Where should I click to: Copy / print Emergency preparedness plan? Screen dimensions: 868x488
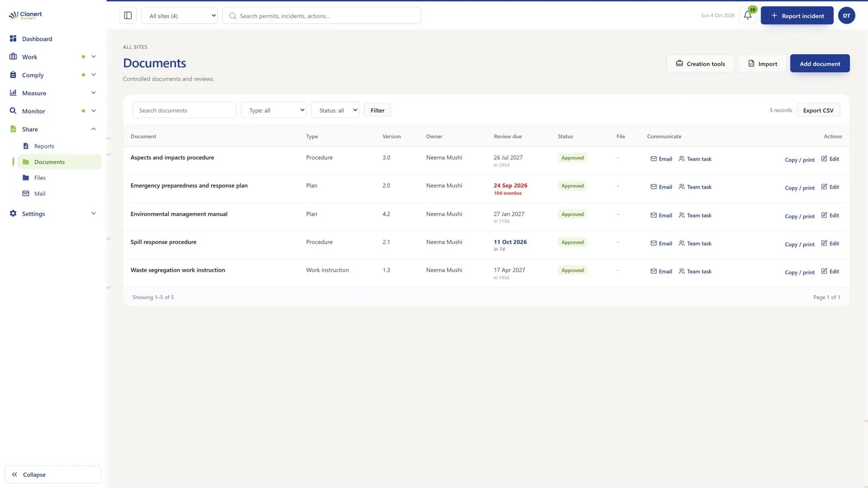pos(800,188)
